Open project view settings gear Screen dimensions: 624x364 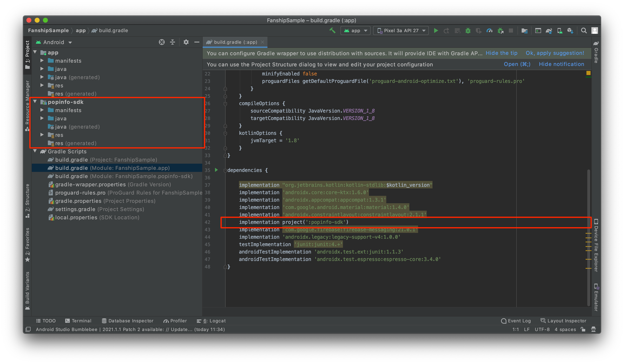coord(186,42)
